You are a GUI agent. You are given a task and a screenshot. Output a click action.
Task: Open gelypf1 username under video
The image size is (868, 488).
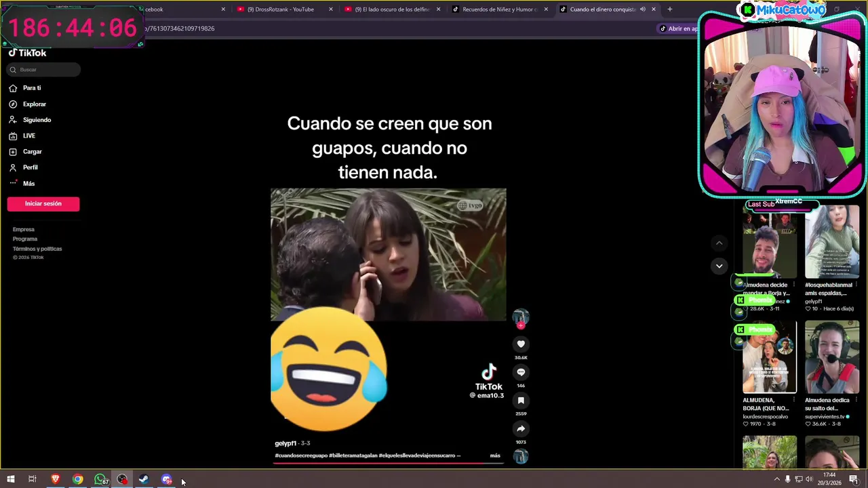point(285,443)
